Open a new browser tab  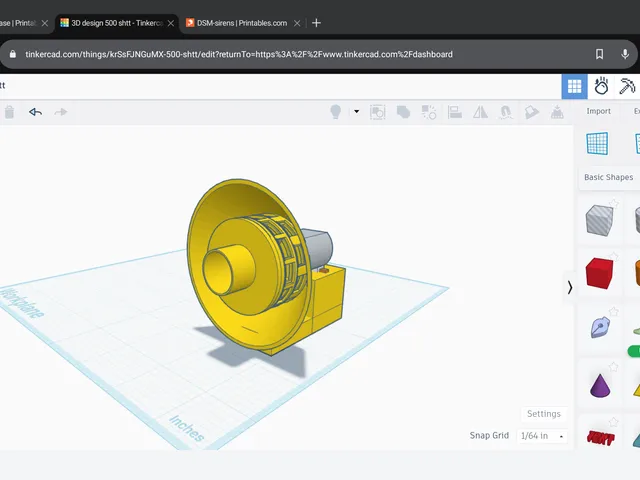(316, 23)
